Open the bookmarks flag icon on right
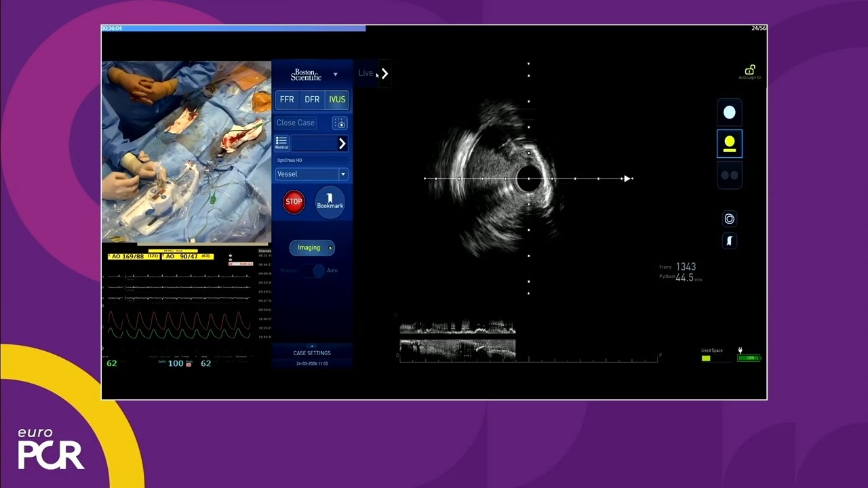Screen dimensions: 868x488 pyautogui.click(x=730, y=241)
